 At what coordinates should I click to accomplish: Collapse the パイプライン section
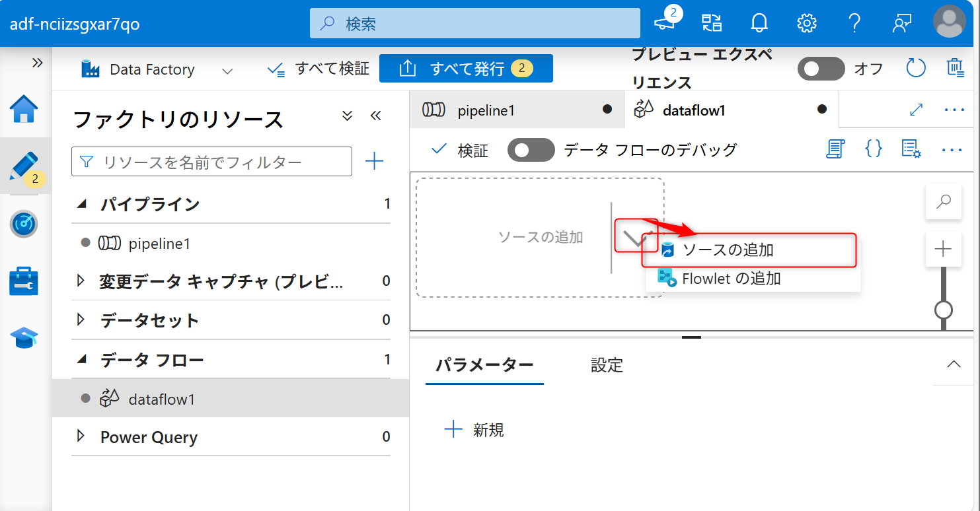click(81, 204)
